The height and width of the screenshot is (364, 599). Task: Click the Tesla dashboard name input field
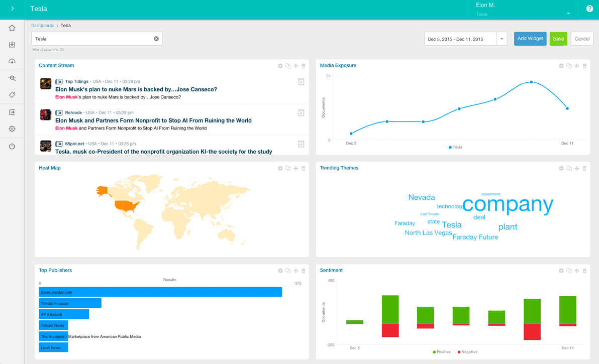pos(96,39)
